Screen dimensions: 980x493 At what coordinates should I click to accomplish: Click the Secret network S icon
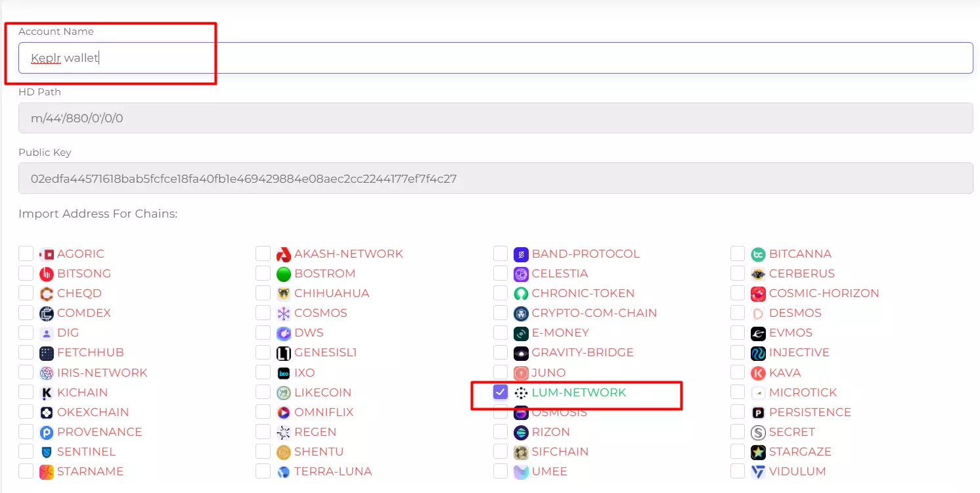[758, 433]
